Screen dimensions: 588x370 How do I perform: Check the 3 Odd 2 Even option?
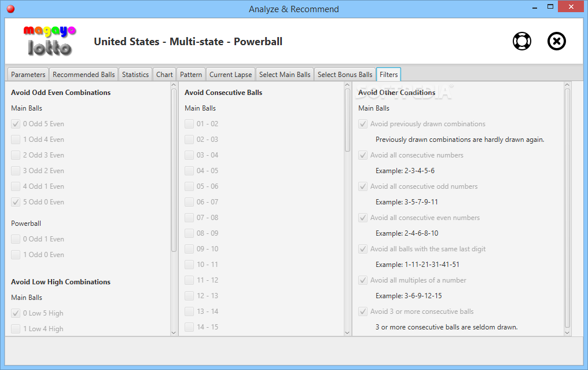16,171
